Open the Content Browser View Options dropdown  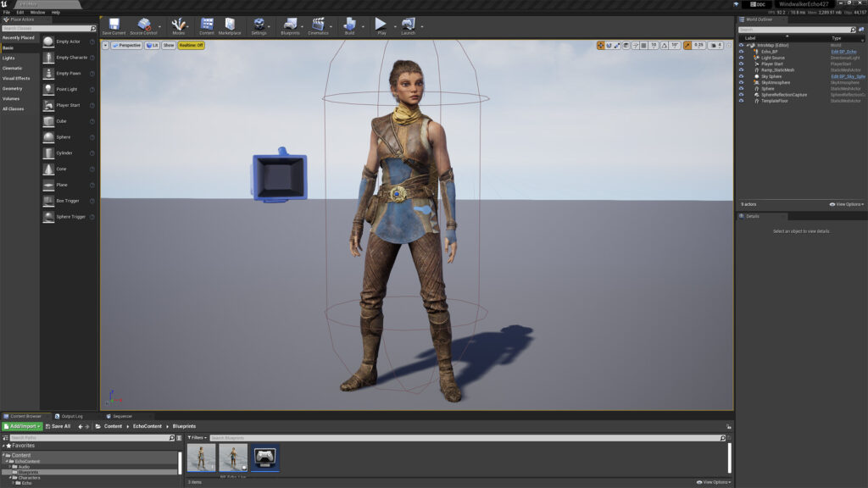pyautogui.click(x=714, y=482)
